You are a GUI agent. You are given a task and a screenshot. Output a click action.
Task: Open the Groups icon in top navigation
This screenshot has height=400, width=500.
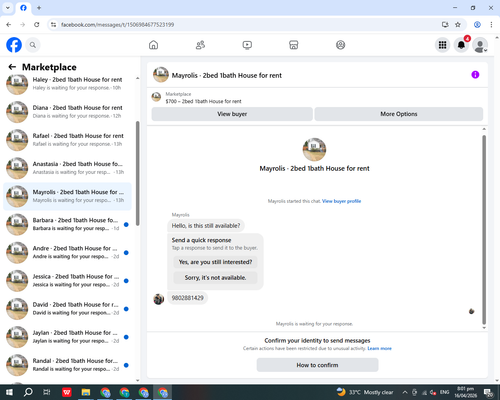pyautogui.click(x=340, y=45)
